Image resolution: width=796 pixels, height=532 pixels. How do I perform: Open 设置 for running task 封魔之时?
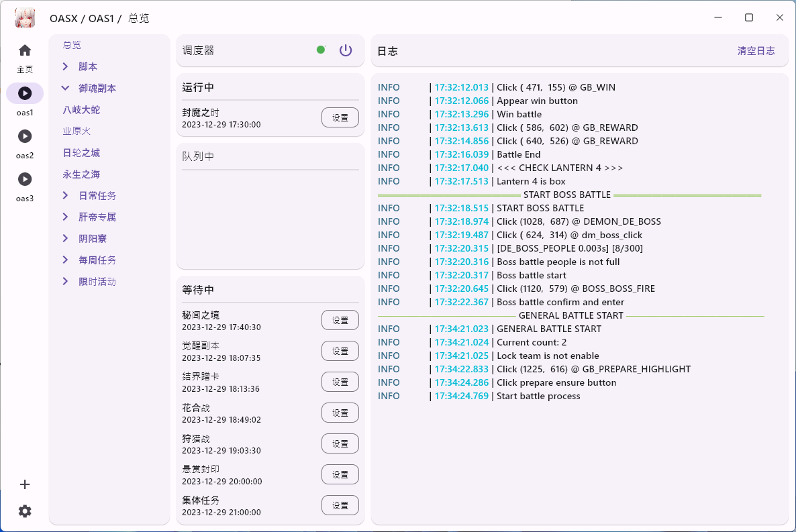point(340,117)
